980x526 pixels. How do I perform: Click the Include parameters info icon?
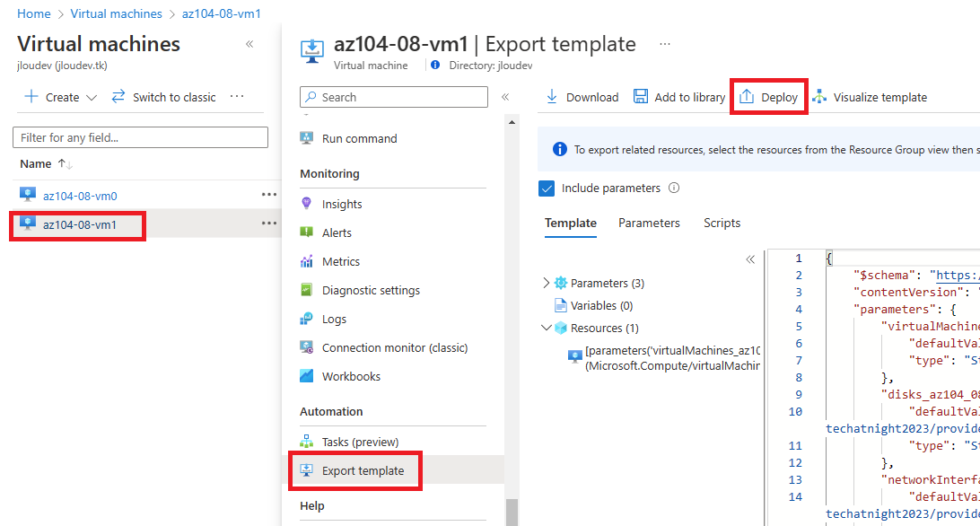click(674, 188)
